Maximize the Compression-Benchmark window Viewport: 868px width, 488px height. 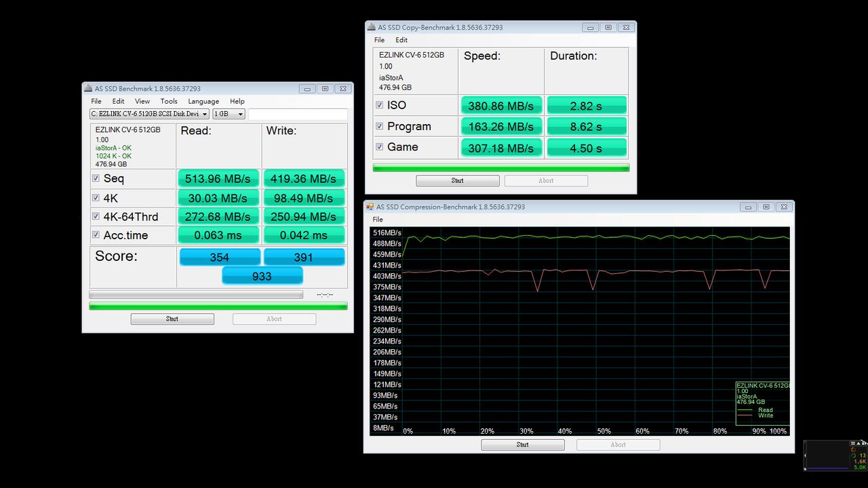click(x=766, y=207)
